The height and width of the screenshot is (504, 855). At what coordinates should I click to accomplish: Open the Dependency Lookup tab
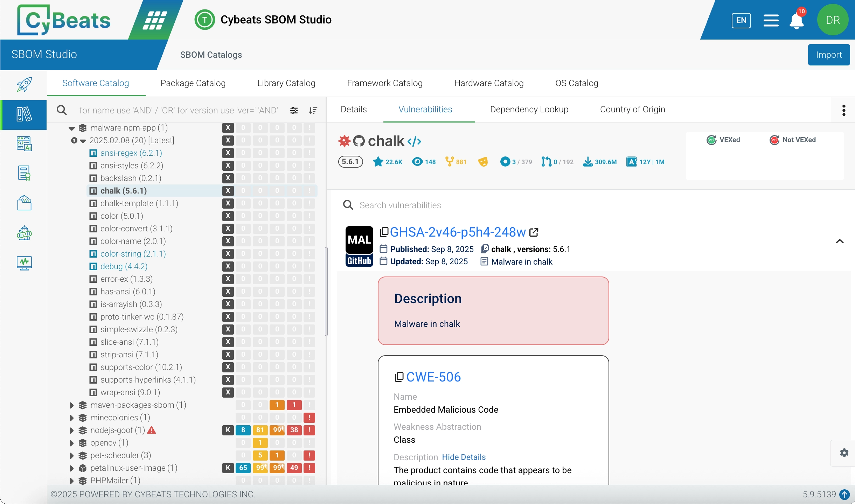pyautogui.click(x=529, y=110)
